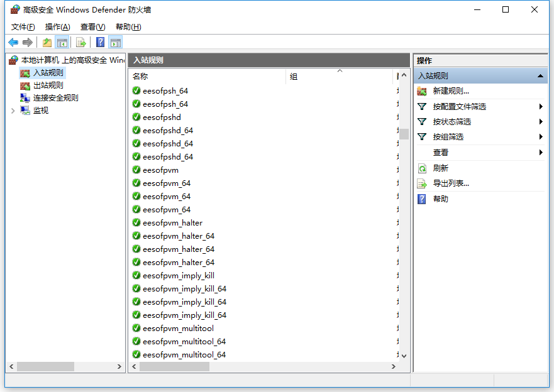This screenshot has width=554, height=392.
Task: Open the 帮助(H) menu
Action: pyautogui.click(x=128, y=27)
